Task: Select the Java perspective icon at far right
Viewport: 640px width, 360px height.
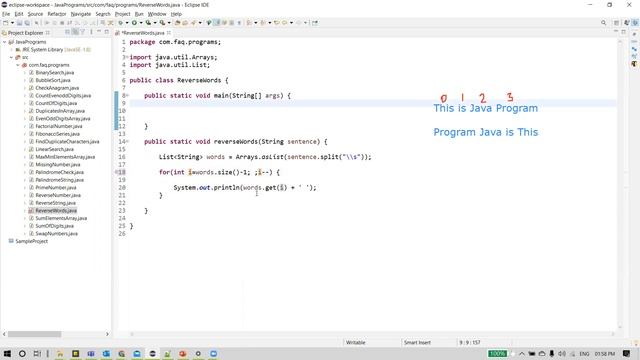Action: [x=635, y=23]
